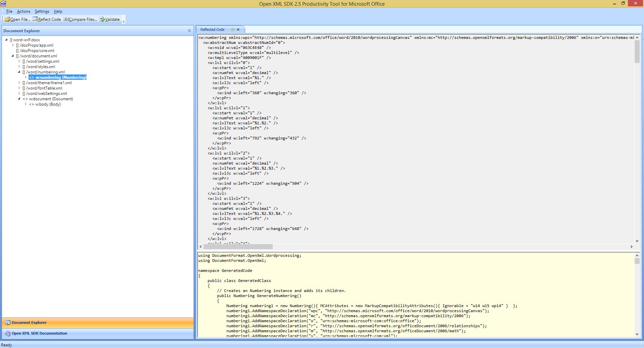Click the C# code pane scrollbar thumb
644x348 pixels.
(x=637, y=261)
